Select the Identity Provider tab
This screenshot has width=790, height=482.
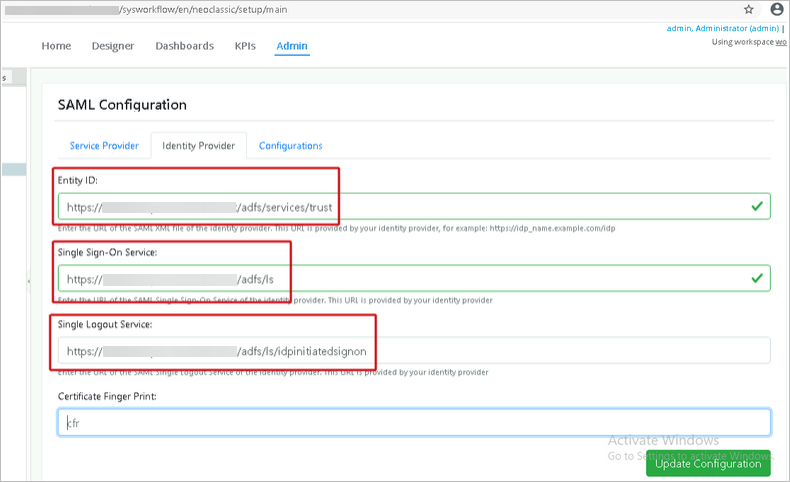198,146
